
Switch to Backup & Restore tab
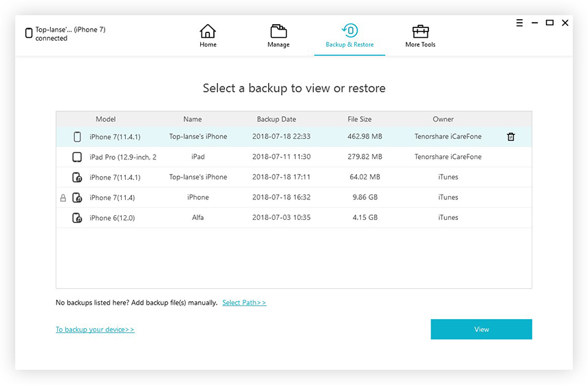coord(349,36)
